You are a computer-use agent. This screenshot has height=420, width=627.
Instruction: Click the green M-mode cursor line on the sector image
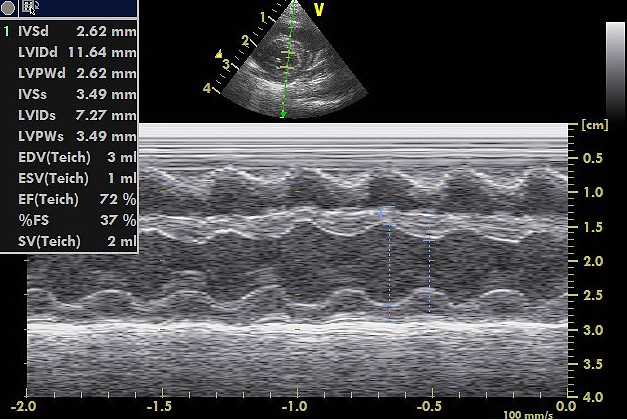[x=288, y=60]
